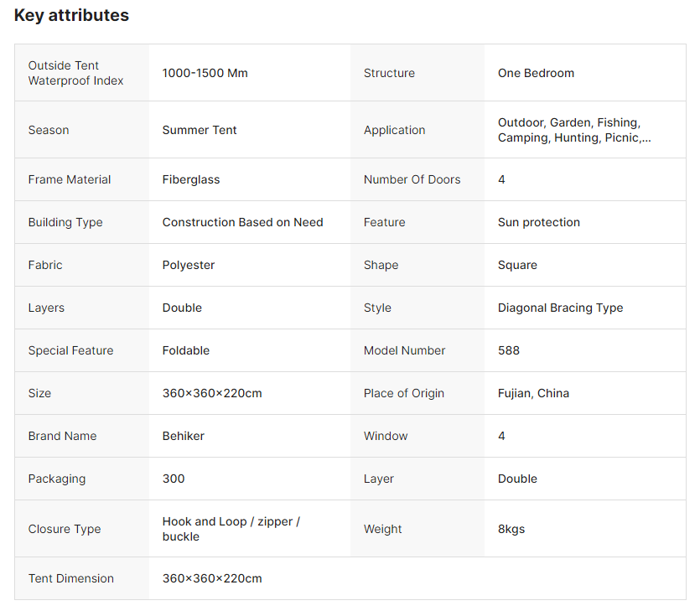
Task: Click Construction Based on Need value
Action: pyautogui.click(x=242, y=222)
